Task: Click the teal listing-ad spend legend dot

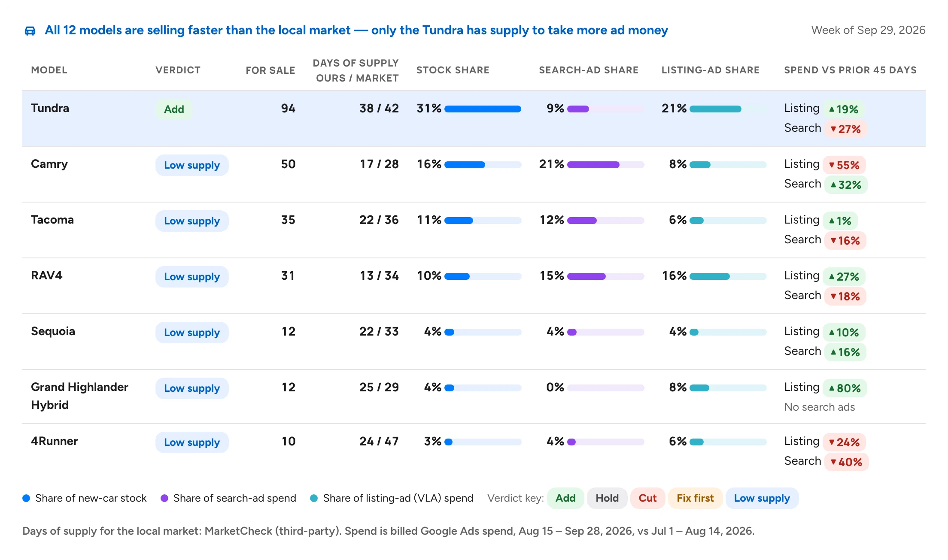Action: [x=314, y=498]
